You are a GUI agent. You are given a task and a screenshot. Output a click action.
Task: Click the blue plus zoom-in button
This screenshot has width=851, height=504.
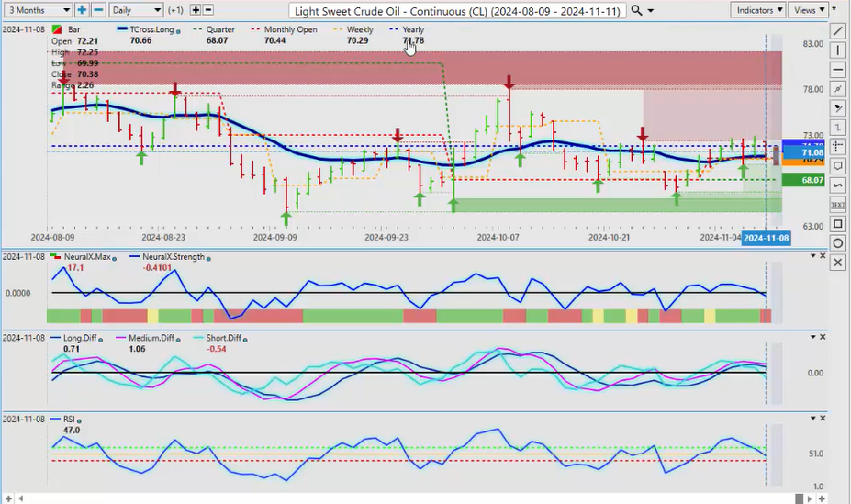point(82,10)
